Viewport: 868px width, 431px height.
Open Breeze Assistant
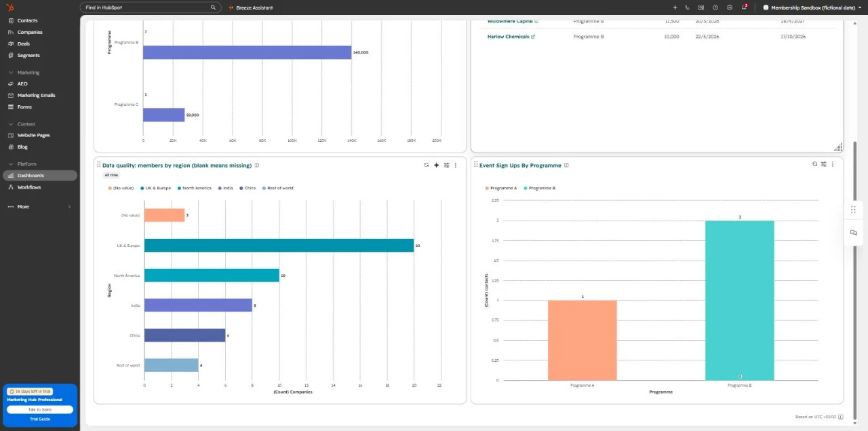251,7
